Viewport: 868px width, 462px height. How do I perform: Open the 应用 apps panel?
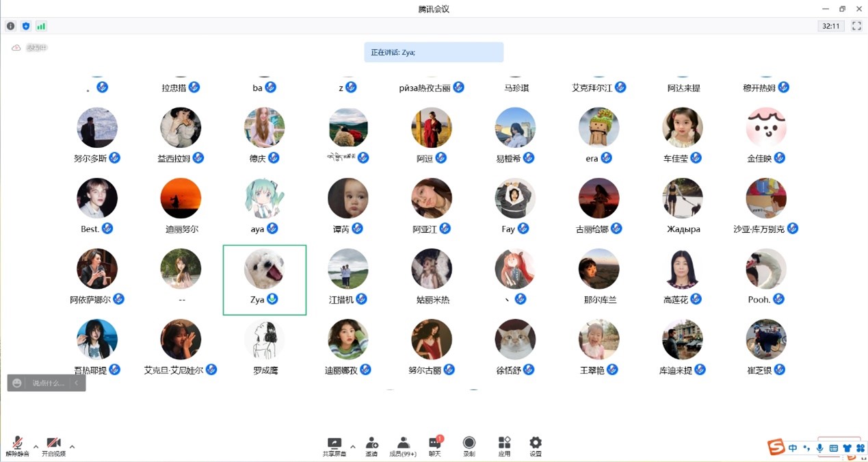tap(504, 446)
